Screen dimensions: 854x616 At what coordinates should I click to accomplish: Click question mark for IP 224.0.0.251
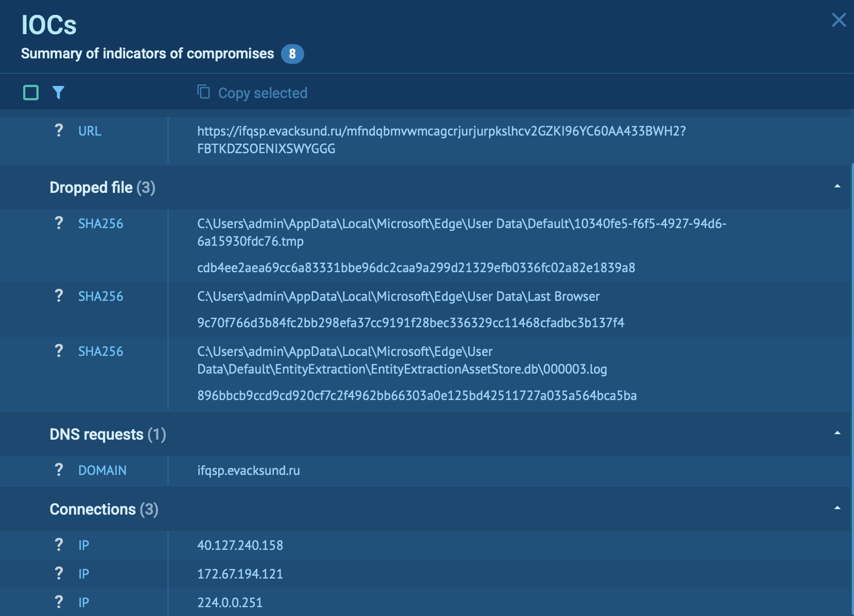[x=59, y=602]
